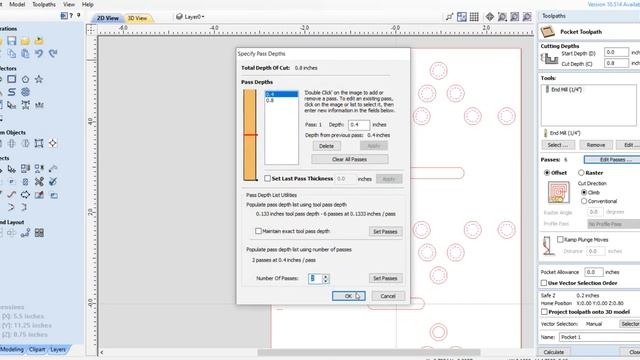Increase Number Of Passes with up arrow
640x360 pixels.
tap(325, 276)
